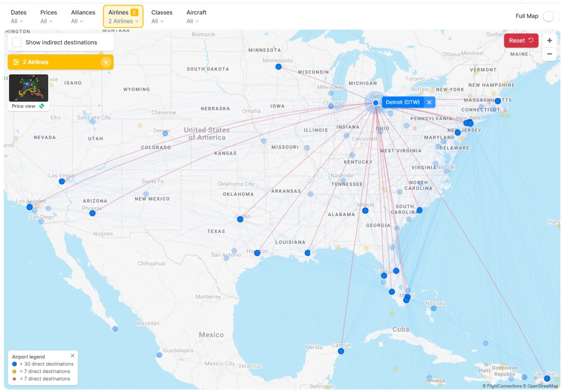
Task: Click the green price tag icon beside Price view
Action: (x=42, y=106)
